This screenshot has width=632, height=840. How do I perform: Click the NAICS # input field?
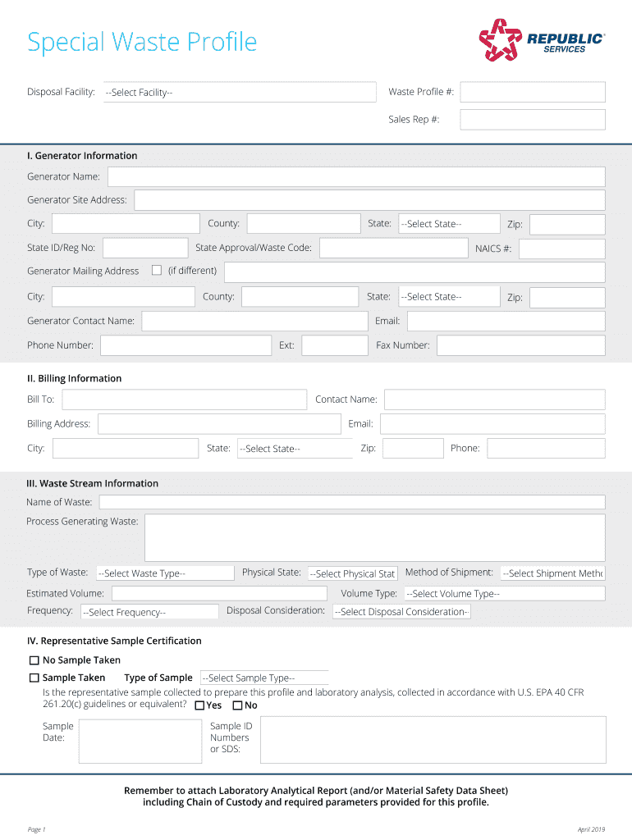tap(561, 249)
